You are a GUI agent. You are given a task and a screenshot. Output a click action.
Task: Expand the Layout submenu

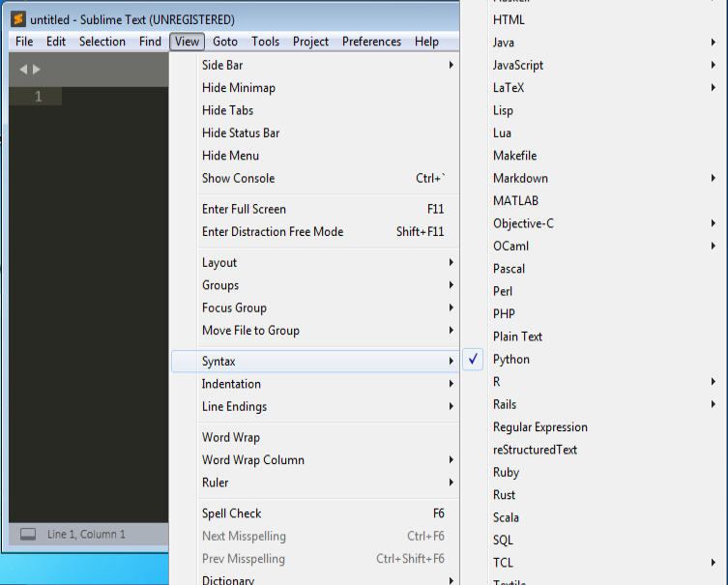(x=315, y=263)
